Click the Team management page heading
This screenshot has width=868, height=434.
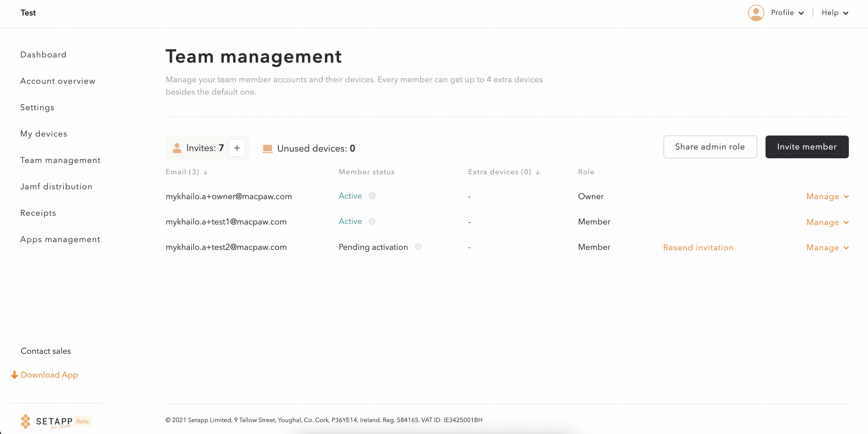point(254,57)
